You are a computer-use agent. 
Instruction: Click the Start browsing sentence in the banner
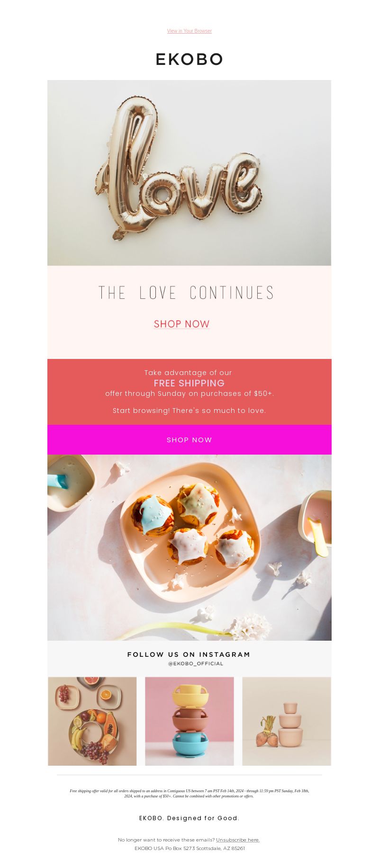[189, 411]
